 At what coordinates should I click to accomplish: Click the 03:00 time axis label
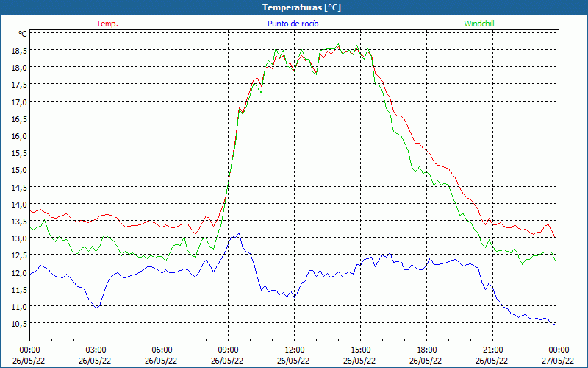(x=96, y=350)
